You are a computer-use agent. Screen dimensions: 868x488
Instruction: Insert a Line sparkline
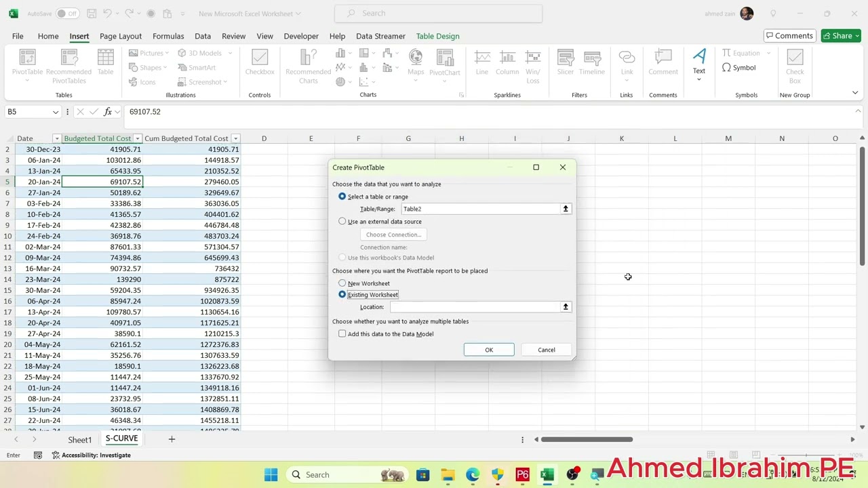tap(482, 62)
